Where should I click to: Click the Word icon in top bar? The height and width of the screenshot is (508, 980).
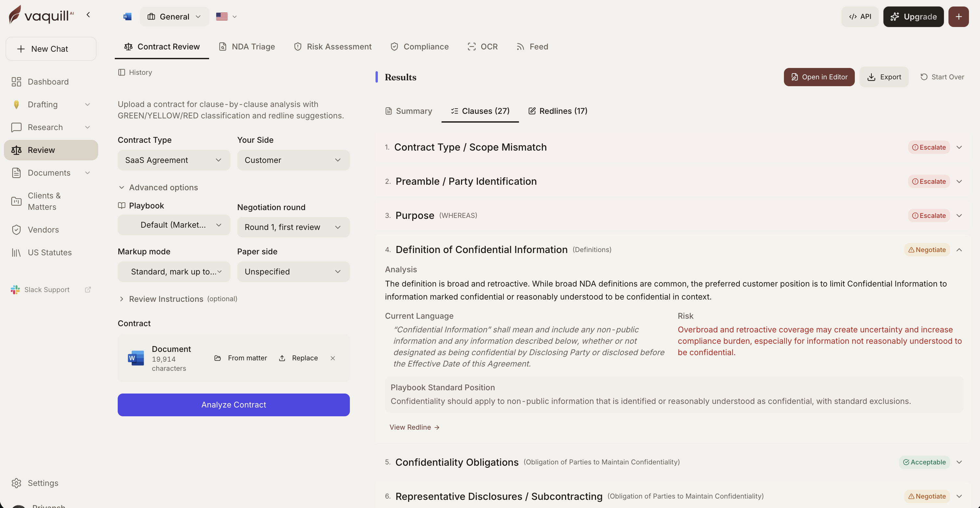(127, 16)
